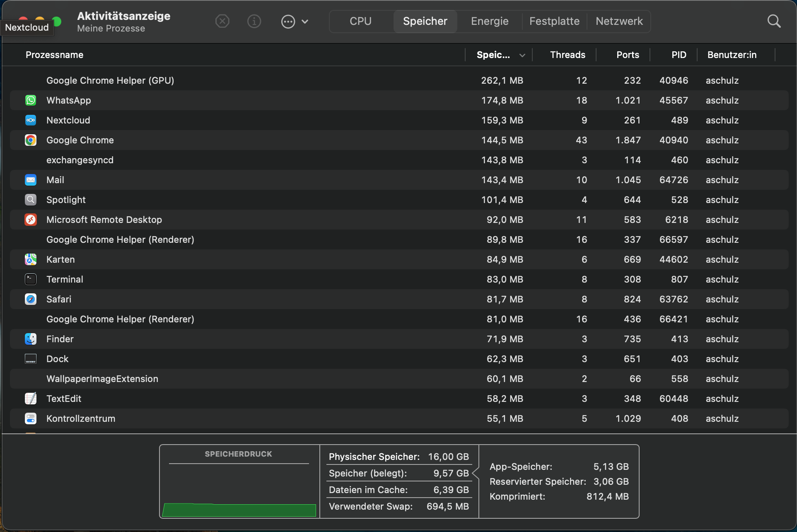Image resolution: width=797 pixels, height=532 pixels.
Task: Sort by Threads column header
Action: point(567,55)
